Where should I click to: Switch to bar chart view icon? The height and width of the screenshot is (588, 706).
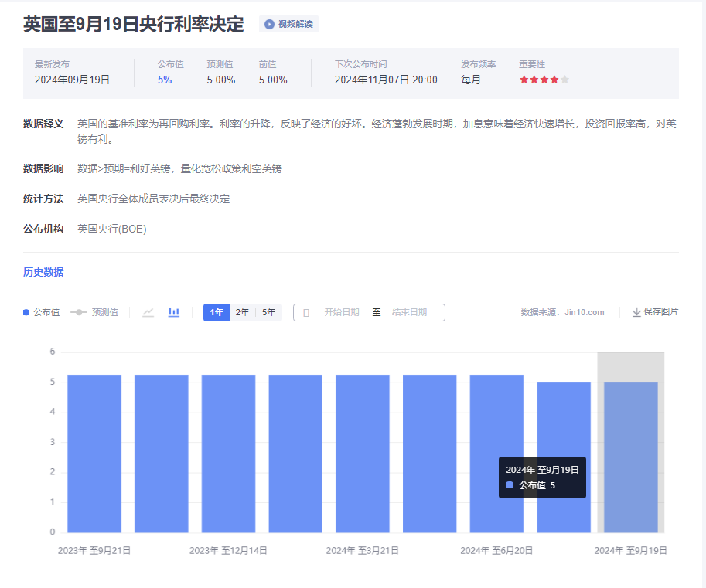click(x=174, y=312)
